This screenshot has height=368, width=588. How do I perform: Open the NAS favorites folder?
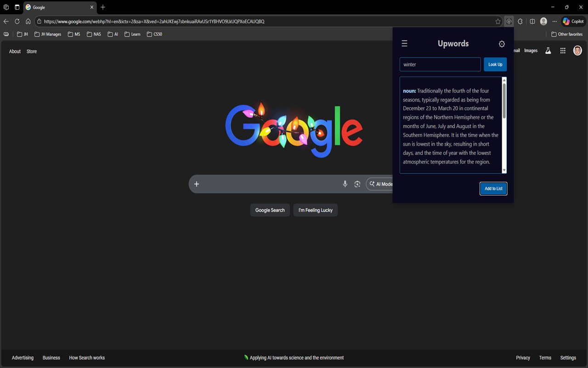(x=94, y=34)
